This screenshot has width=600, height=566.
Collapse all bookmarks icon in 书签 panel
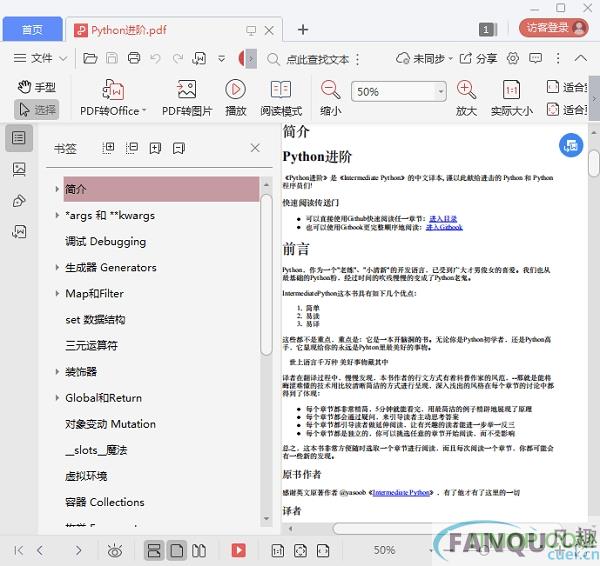(132, 148)
